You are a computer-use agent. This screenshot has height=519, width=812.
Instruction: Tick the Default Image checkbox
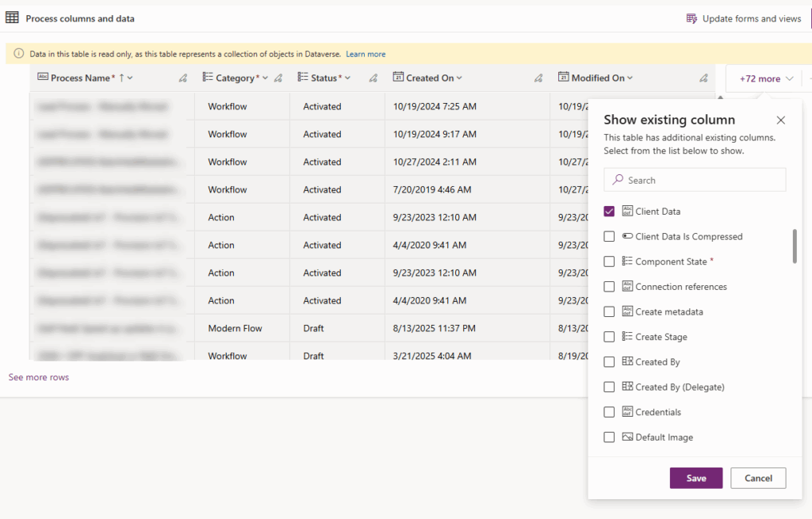point(609,437)
